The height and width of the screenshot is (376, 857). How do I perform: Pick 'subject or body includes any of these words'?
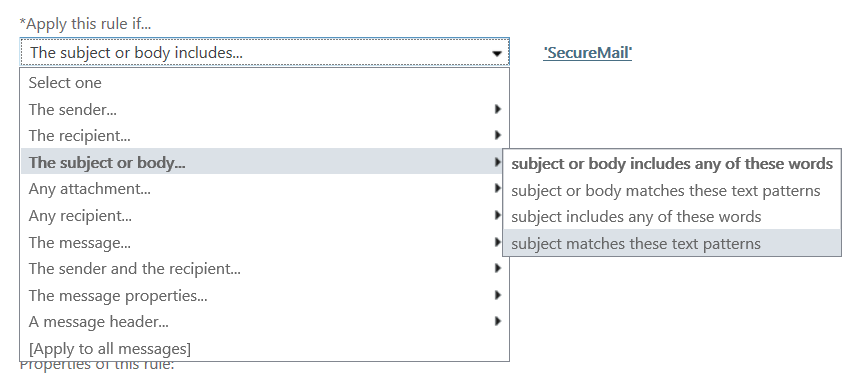coord(672,163)
